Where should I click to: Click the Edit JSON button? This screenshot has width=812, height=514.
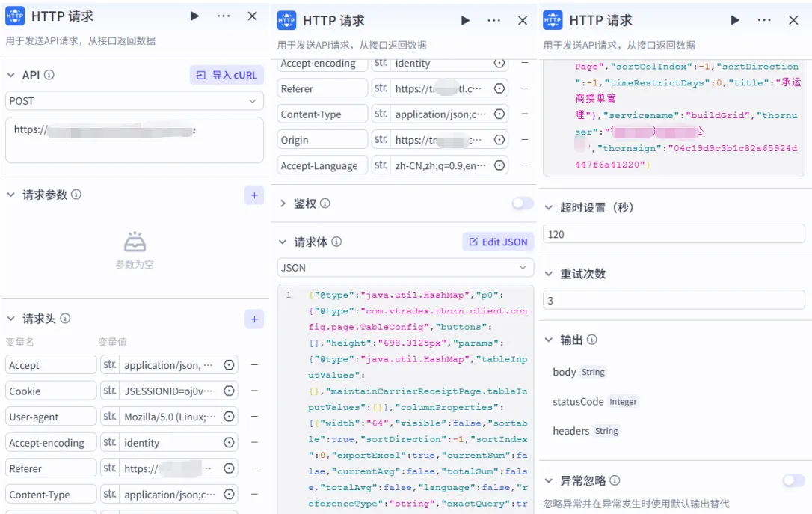(498, 242)
